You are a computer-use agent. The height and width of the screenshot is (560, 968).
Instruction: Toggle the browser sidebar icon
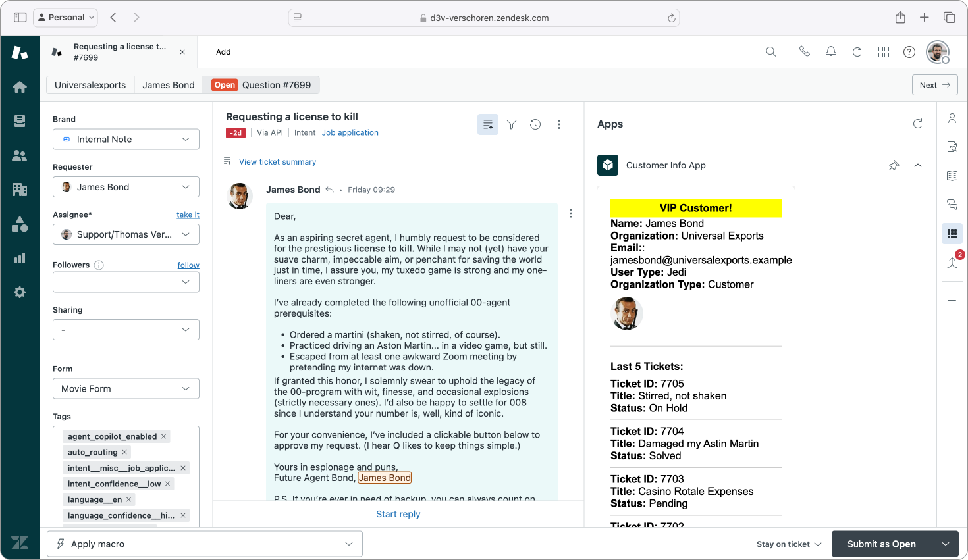[x=20, y=18]
